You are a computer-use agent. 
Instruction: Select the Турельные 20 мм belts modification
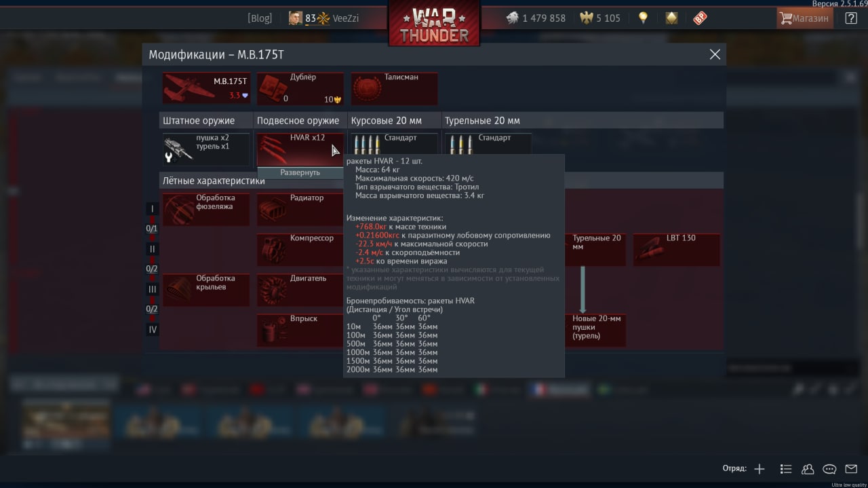click(x=595, y=249)
